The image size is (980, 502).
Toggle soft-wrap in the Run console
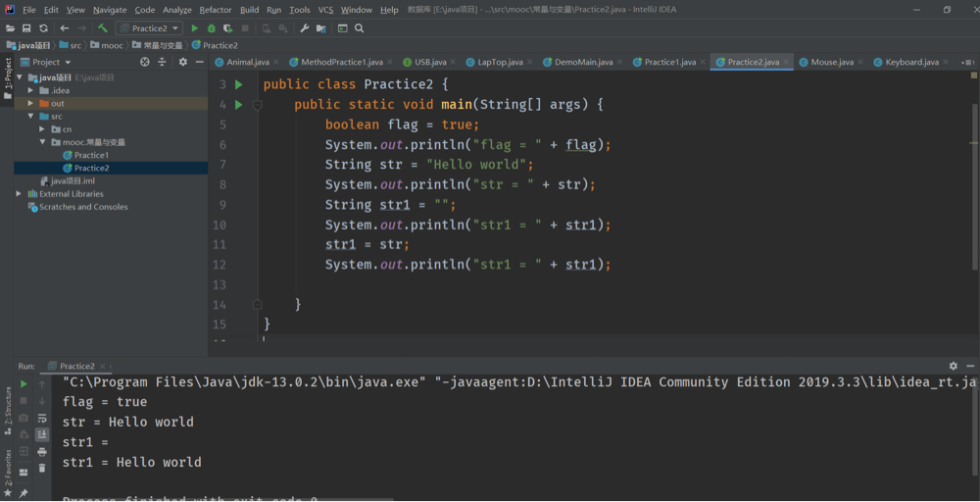click(x=42, y=418)
